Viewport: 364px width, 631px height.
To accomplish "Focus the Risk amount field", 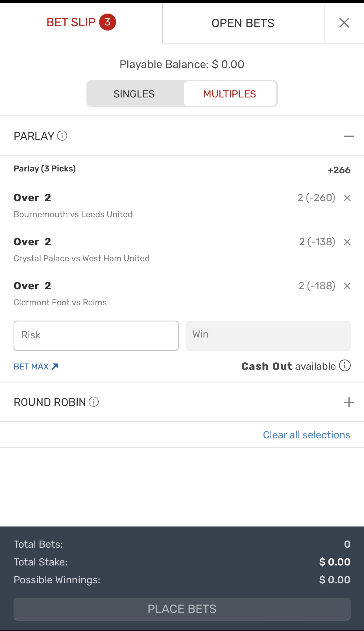I will tap(96, 336).
